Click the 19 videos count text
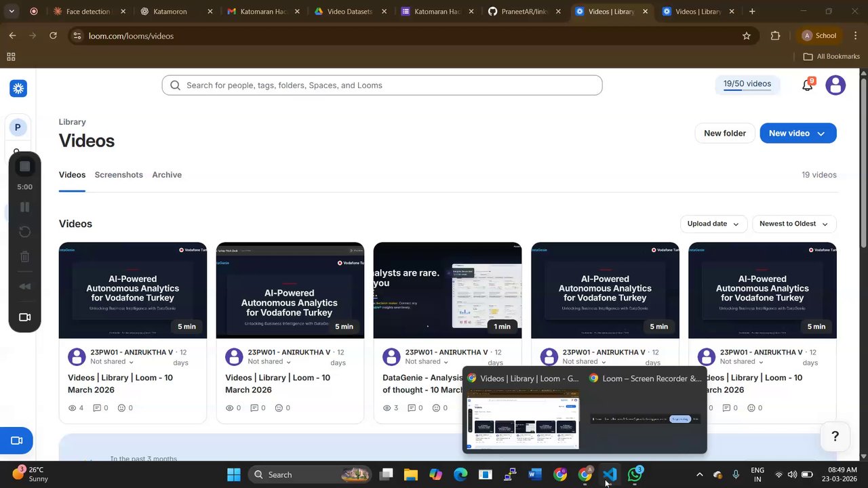The height and width of the screenshot is (488, 868). point(819,175)
